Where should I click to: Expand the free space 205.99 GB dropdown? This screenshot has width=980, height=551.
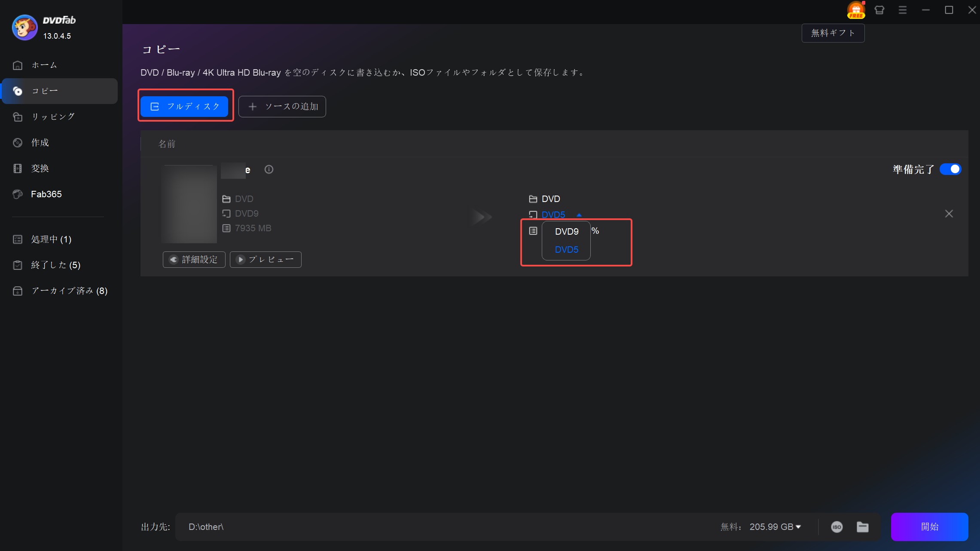(798, 527)
